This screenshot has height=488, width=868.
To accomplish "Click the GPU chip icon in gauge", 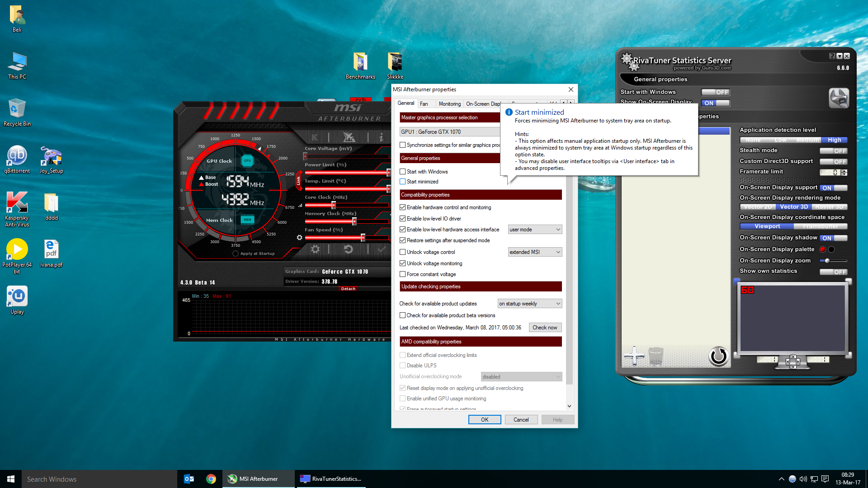I will coord(247,160).
